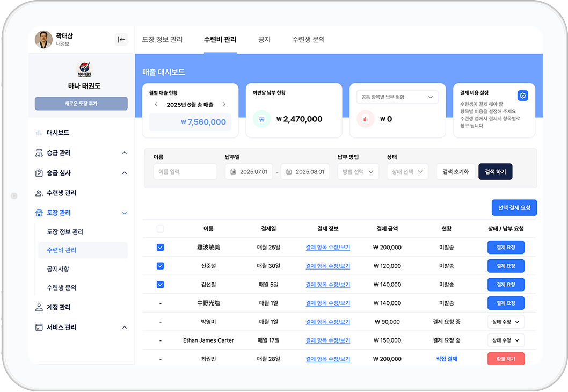The height and width of the screenshot is (392, 568).
Task: Collapse the sidebar with the arrow icon
Action: tap(122, 39)
